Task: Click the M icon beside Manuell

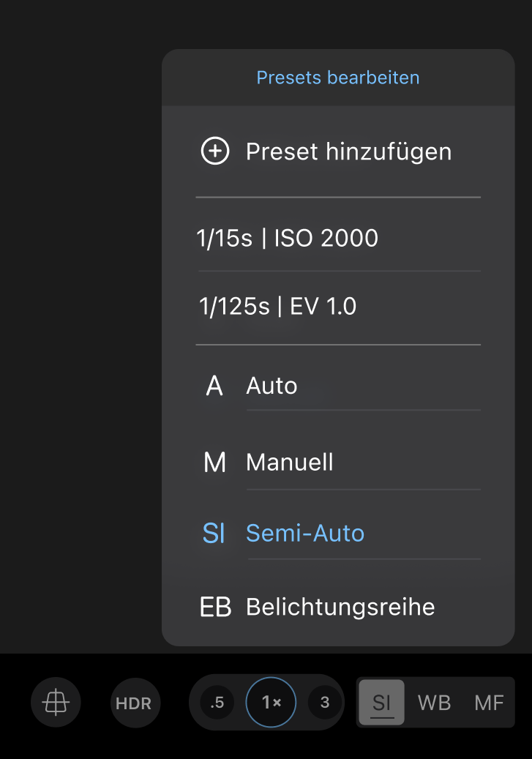Action: [215, 461]
